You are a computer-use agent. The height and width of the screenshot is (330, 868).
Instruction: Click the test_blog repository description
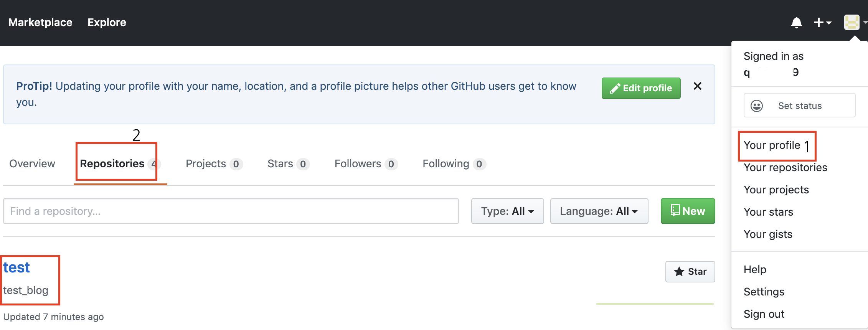[x=26, y=290]
